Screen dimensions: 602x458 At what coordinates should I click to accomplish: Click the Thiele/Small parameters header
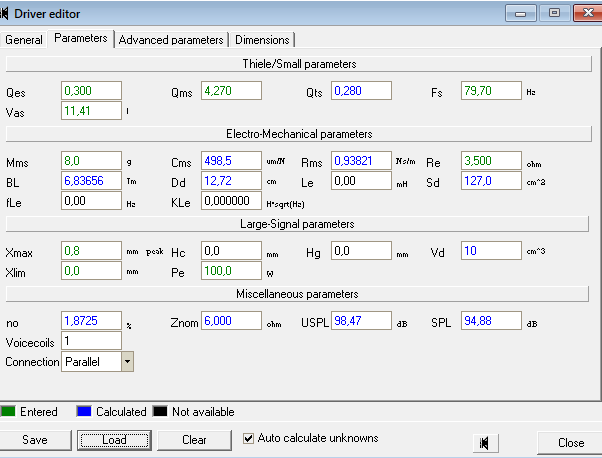[299, 64]
